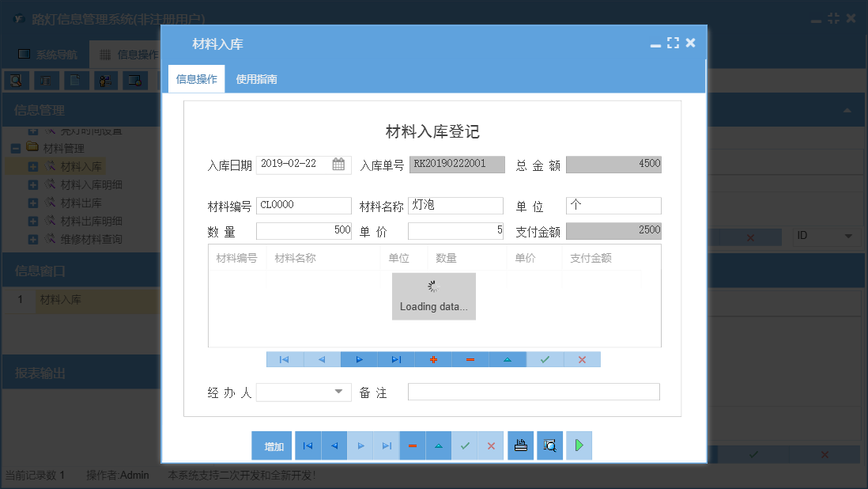Click the 增加 button
Screen dimensions: 868x489
click(x=272, y=445)
